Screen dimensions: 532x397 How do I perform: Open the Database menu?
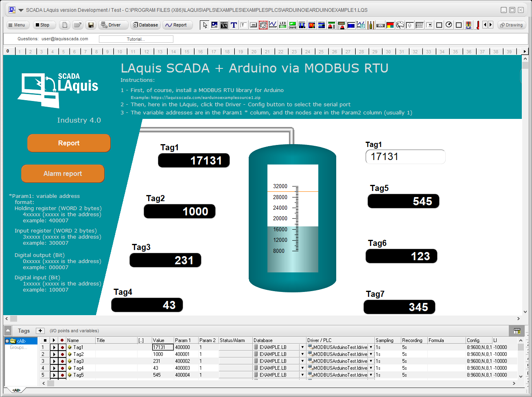pyautogui.click(x=145, y=25)
